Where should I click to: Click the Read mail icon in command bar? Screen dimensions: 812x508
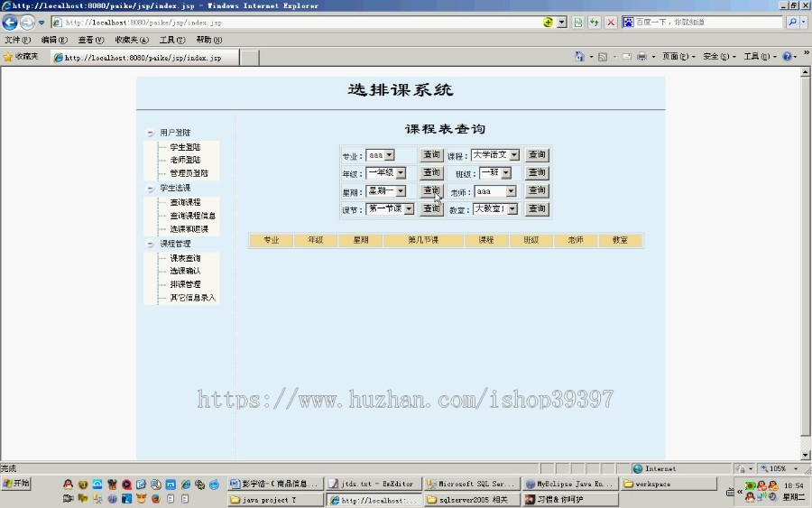[627, 57]
